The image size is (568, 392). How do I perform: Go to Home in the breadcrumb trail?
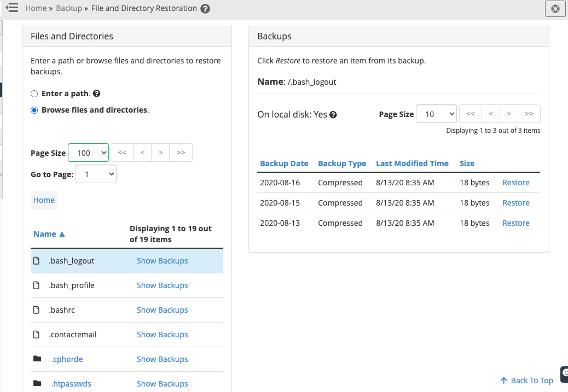click(x=36, y=8)
